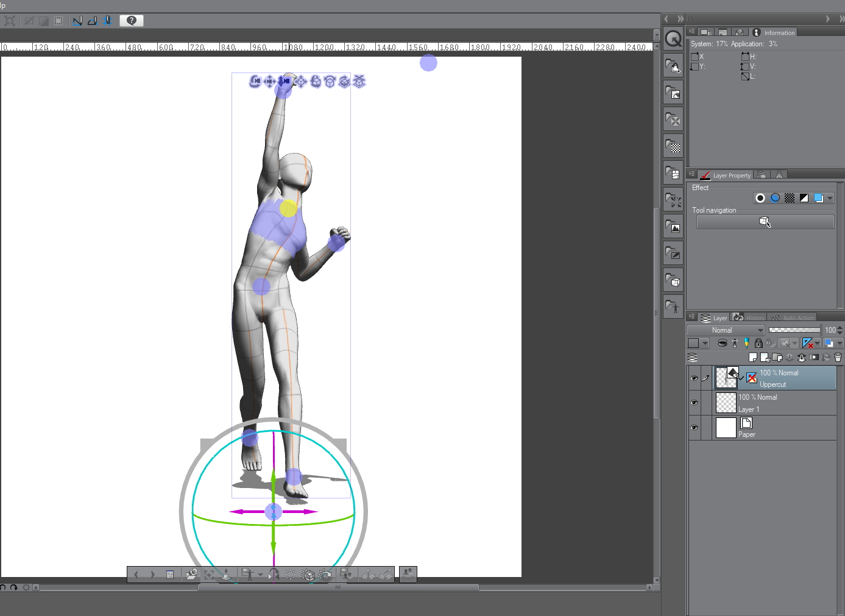845x616 pixels.
Task: Open the Information palette menu icon
Action: point(691,32)
